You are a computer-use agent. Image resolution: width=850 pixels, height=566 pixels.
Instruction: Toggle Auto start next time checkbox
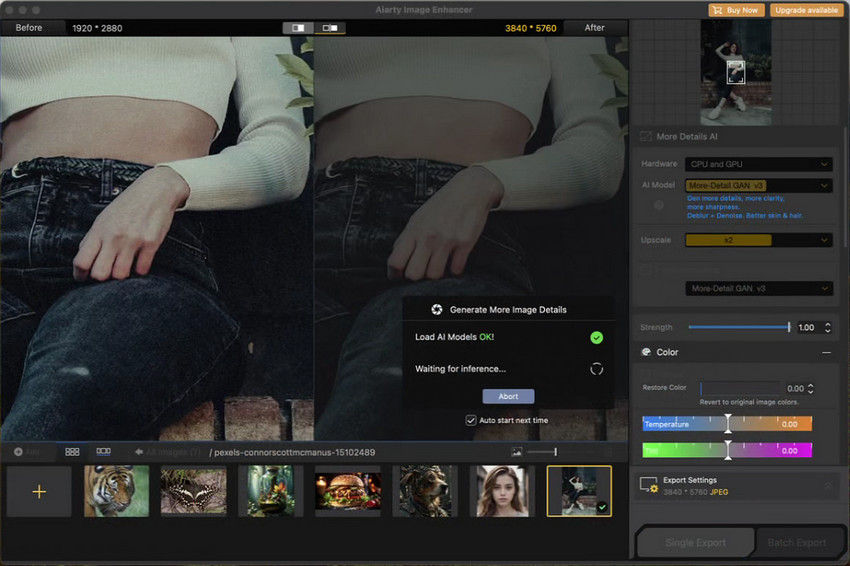pos(471,420)
